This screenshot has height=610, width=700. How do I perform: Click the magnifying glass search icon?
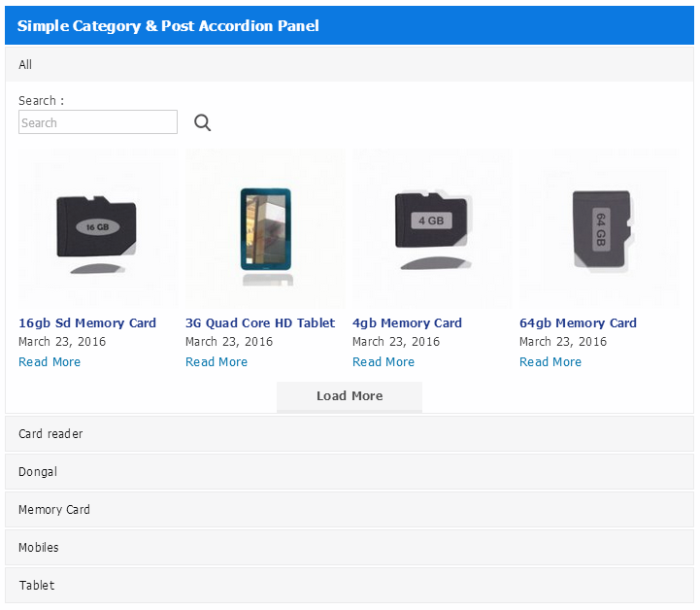point(202,122)
